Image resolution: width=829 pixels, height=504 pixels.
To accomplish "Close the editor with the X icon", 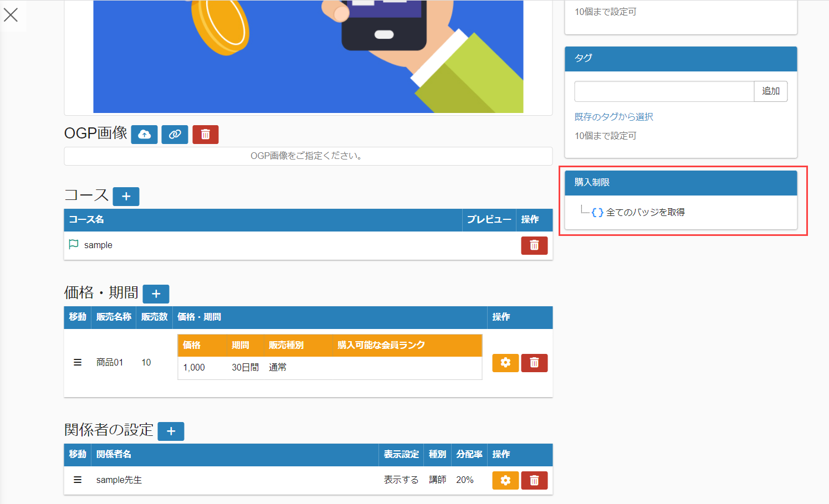I will [x=11, y=15].
